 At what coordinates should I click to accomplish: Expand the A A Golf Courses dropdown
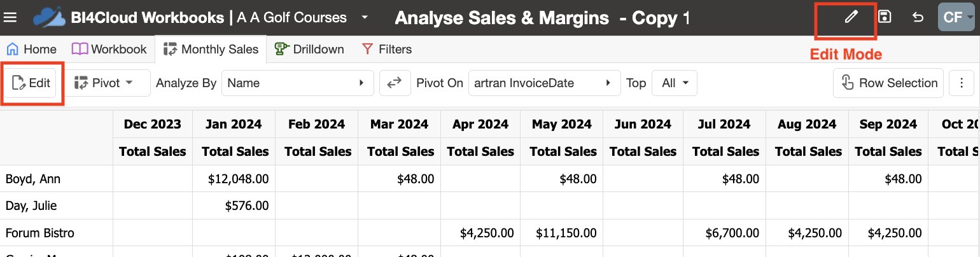tap(364, 17)
